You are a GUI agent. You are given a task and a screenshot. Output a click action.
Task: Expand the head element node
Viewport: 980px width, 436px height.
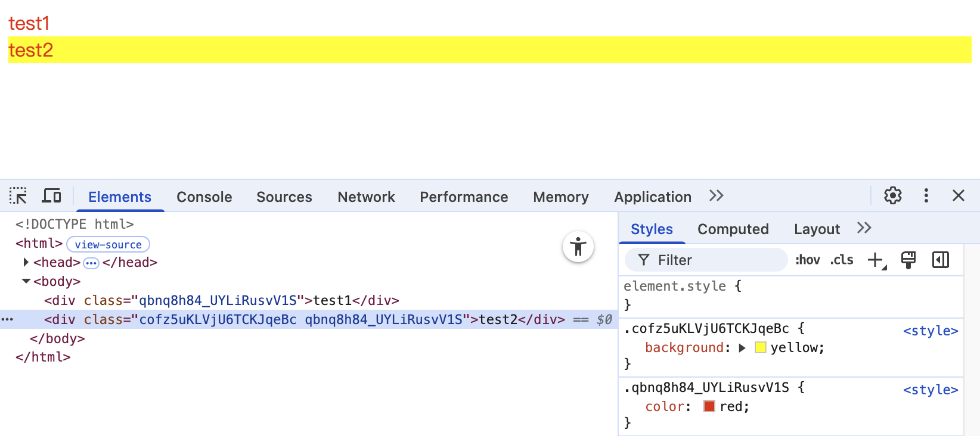(x=26, y=262)
